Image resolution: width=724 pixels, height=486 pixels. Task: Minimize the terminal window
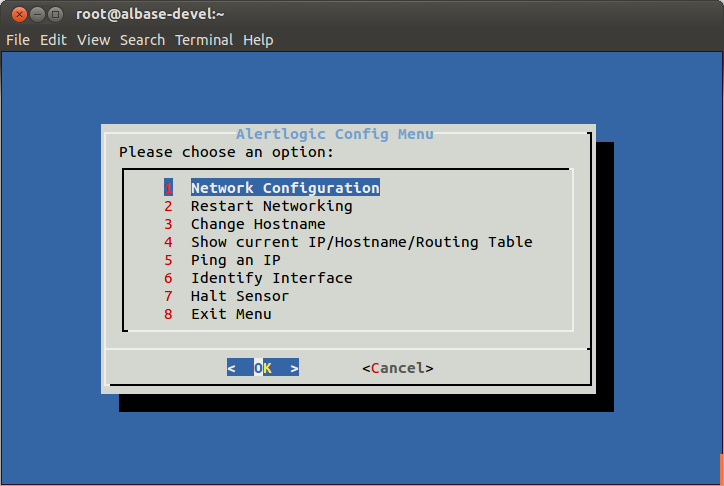pyautogui.click(x=37, y=14)
